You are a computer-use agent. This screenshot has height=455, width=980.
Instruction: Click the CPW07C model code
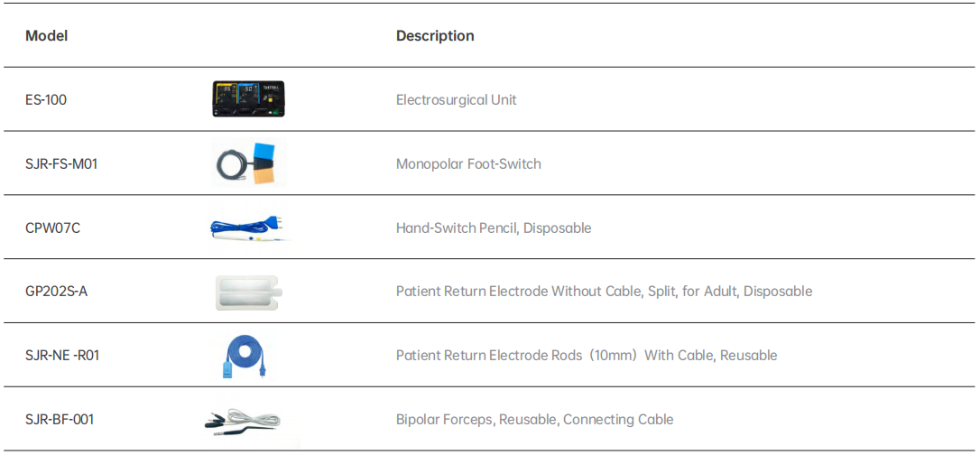[52, 228]
